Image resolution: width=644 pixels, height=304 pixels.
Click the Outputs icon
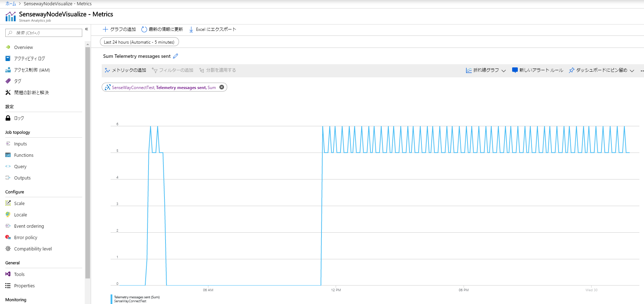click(x=8, y=178)
